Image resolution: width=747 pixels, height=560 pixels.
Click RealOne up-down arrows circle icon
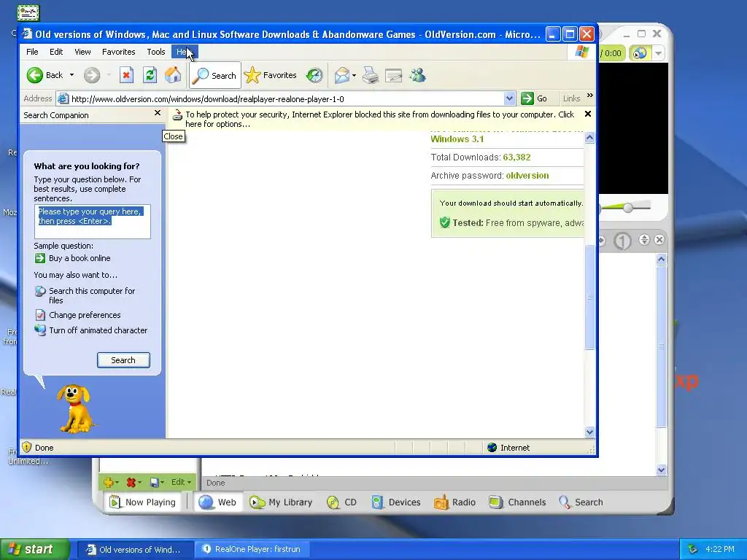click(x=644, y=239)
